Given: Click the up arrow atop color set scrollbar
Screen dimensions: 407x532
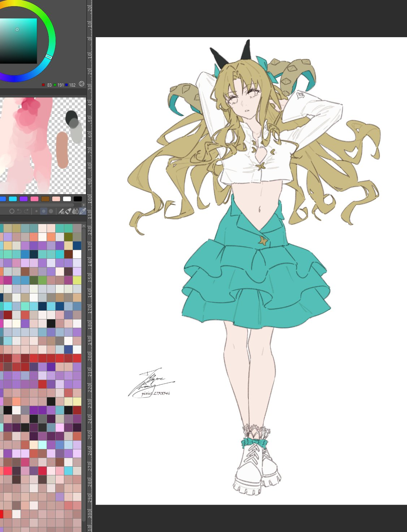Looking at the screenshot, I should coord(84,226).
